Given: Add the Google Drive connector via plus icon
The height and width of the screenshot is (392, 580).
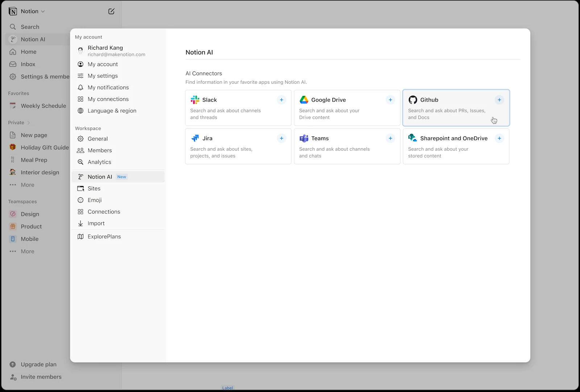Looking at the screenshot, I should [390, 100].
